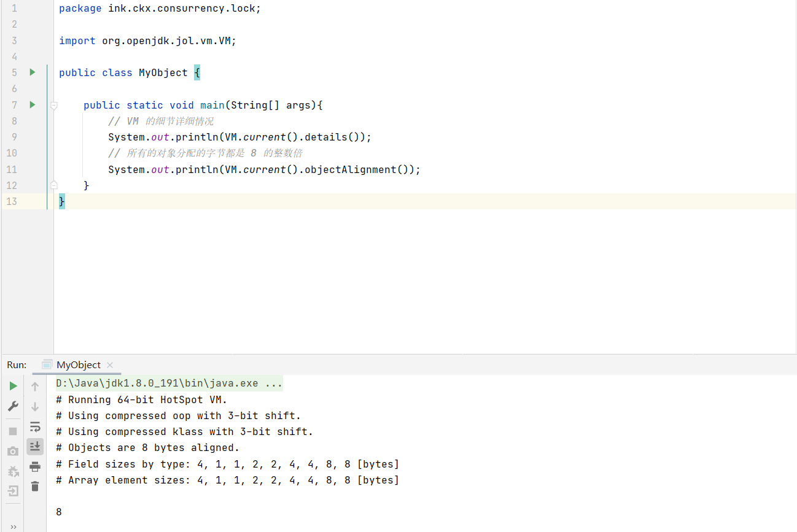Screen dimensions: 797x532
Task: Open run configuration wrench icon
Action: pos(13,406)
